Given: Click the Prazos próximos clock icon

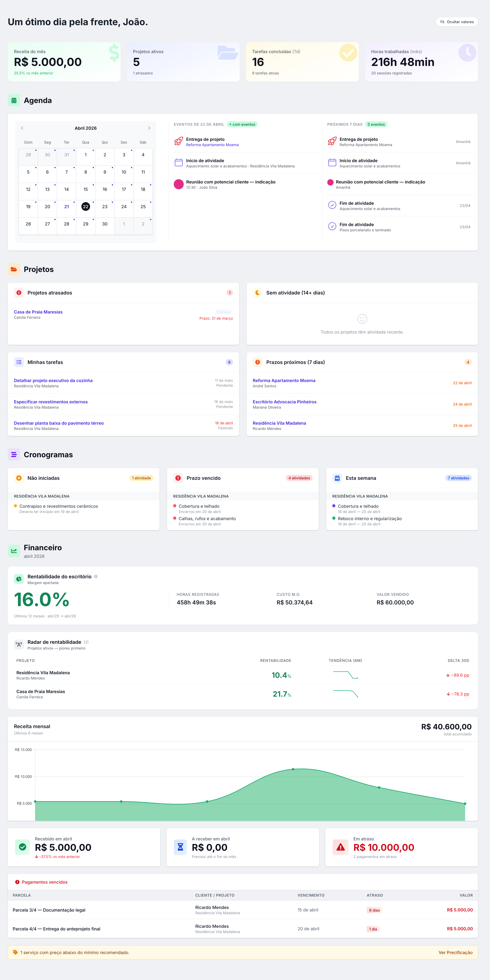Looking at the screenshot, I should click(258, 362).
